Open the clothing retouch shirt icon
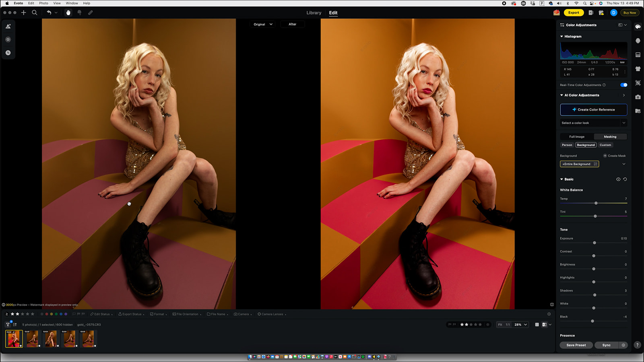The width and height of the screenshot is (644, 362). click(638, 69)
